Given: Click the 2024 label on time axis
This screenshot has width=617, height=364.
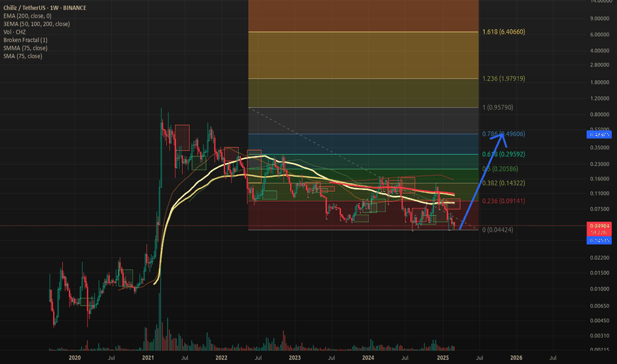Looking at the screenshot, I should pos(368,357).
